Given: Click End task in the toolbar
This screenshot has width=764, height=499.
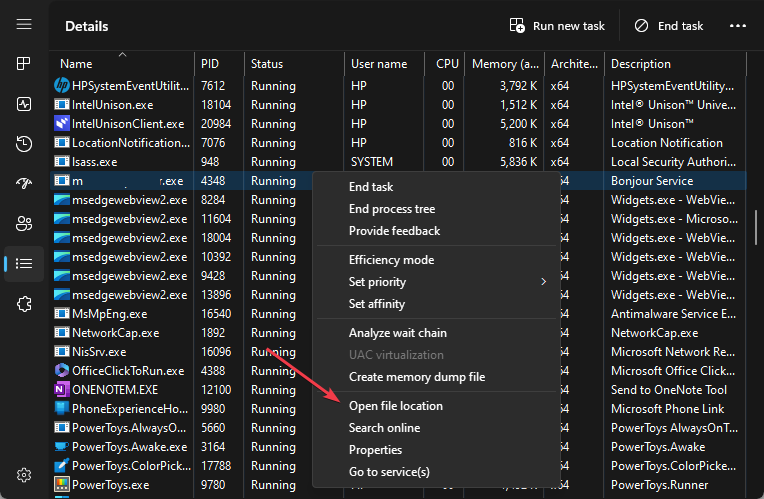Looking at the screenshot, I should (668, 25).
